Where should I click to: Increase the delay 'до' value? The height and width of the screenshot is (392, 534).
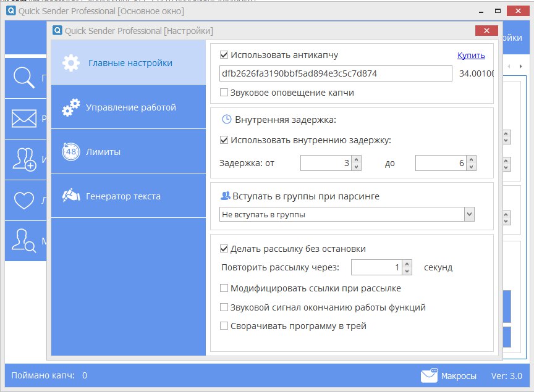(x=472, y=159)
